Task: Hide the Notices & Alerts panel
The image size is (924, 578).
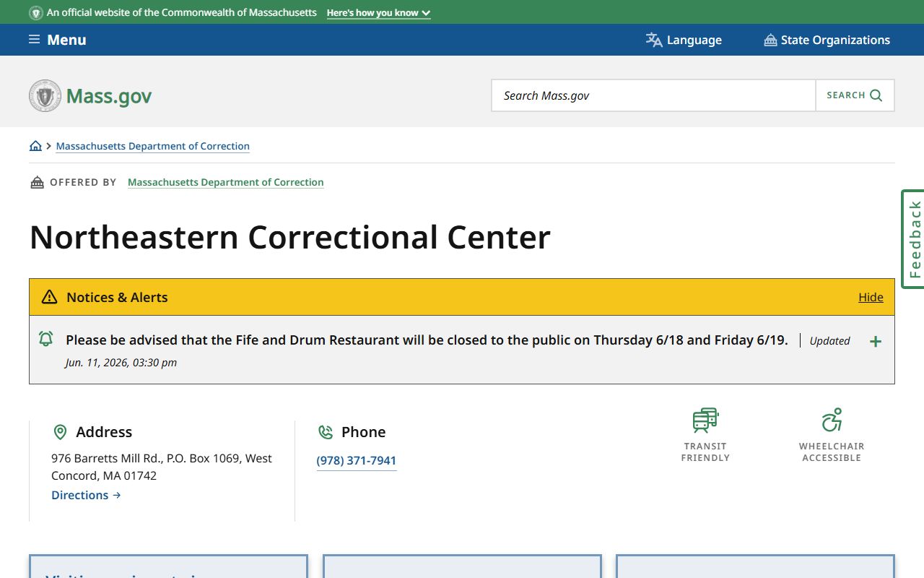Action: point(871,297)
